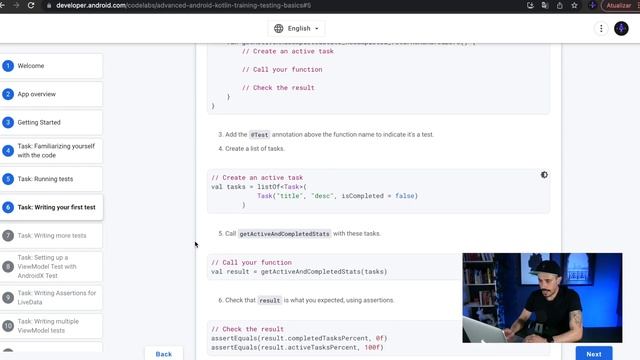
Task: Click the share page icon
Action: click(x=560, y=5)
